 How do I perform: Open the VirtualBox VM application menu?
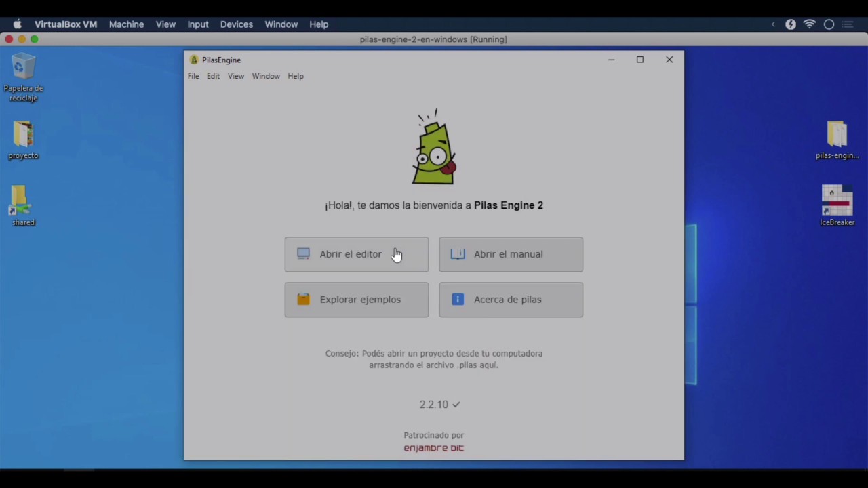pyautogui.click(x=66, y=24)
